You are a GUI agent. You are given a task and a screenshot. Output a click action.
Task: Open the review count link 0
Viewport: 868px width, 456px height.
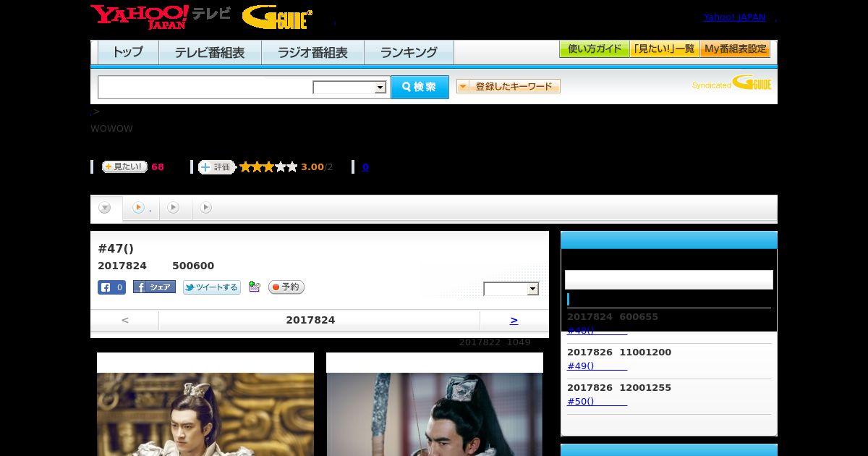365,167
